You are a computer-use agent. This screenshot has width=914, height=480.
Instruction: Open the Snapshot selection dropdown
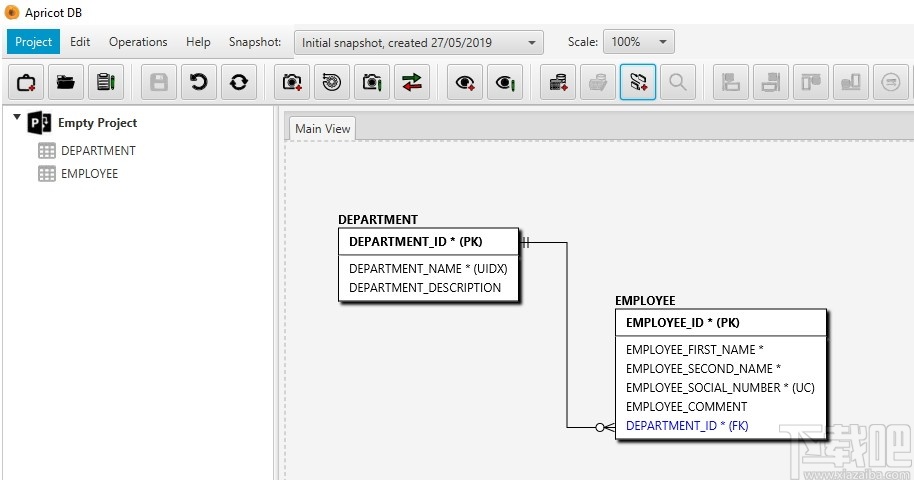419,43
